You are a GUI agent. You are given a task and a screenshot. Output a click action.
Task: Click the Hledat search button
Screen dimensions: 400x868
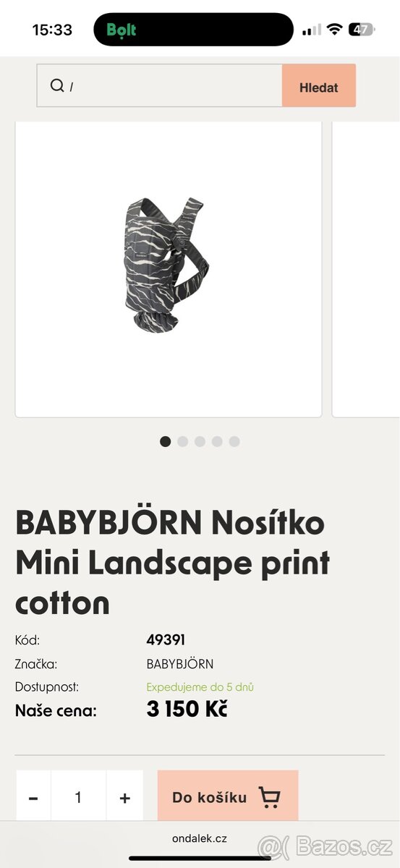click(319, 85)
